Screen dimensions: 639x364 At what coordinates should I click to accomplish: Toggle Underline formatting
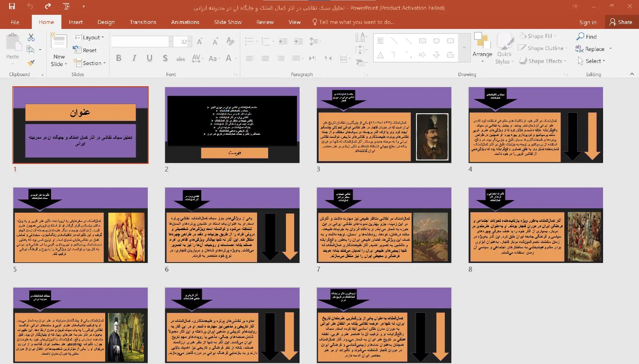[150, 58]
